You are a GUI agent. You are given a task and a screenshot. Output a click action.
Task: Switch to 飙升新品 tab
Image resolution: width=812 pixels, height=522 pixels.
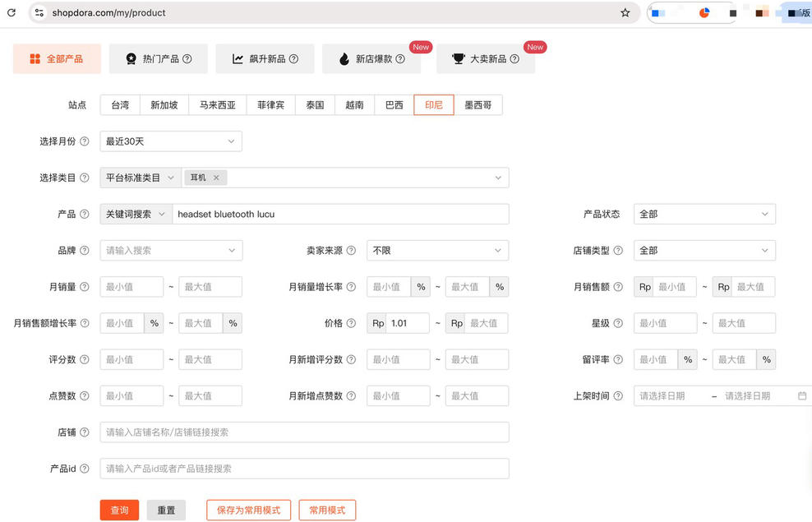pyautogui.click(x=265, y=59)
